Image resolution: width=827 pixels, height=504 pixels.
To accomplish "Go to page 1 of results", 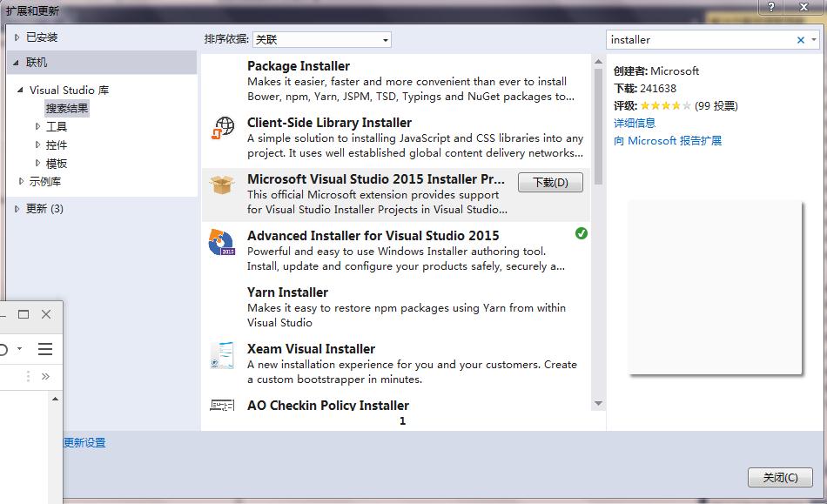I will click(402, 421).
